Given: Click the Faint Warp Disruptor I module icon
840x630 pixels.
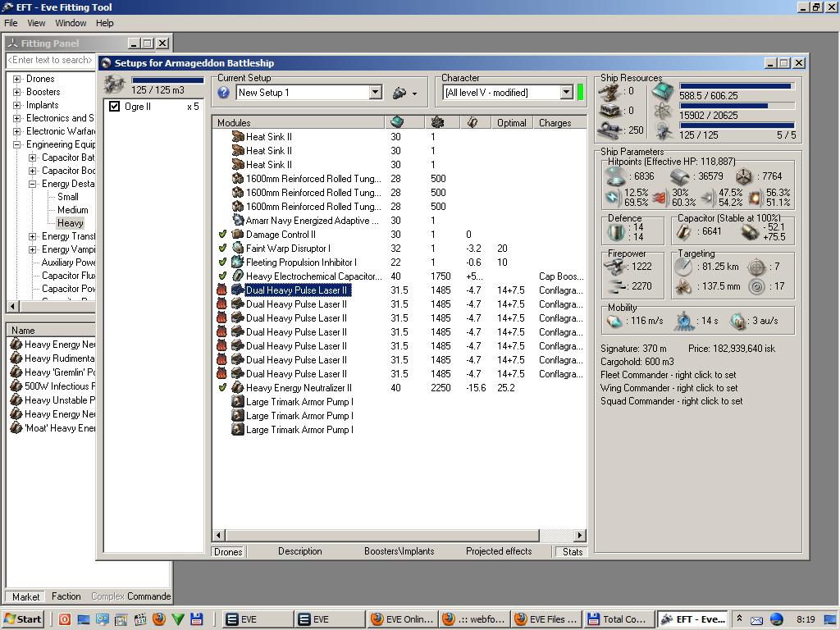Looking at the screenshot, I should [238, 248].
